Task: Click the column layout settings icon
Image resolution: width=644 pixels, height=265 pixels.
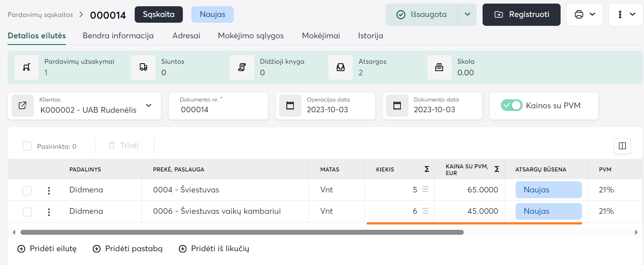Action: pyautogui.click(x=622, y=146)
